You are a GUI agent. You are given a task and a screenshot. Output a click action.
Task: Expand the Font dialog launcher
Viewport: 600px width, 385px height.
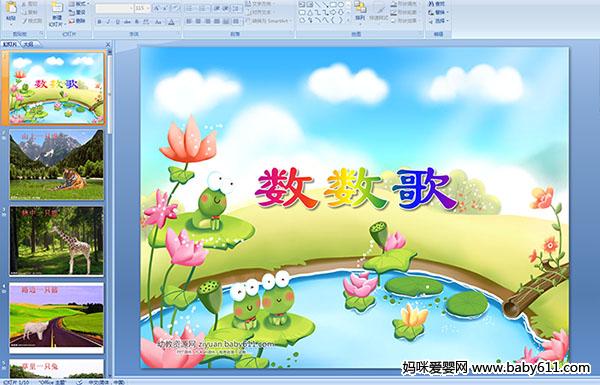click(x=178, y=34)
